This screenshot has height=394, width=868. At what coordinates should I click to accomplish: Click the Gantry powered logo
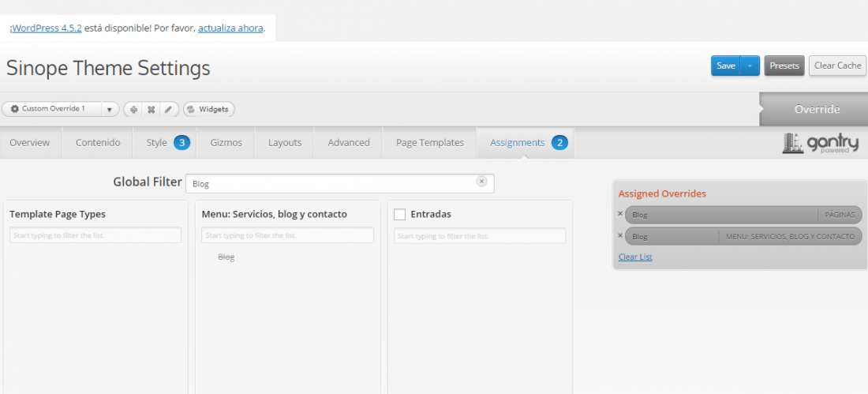pos(821,144)
